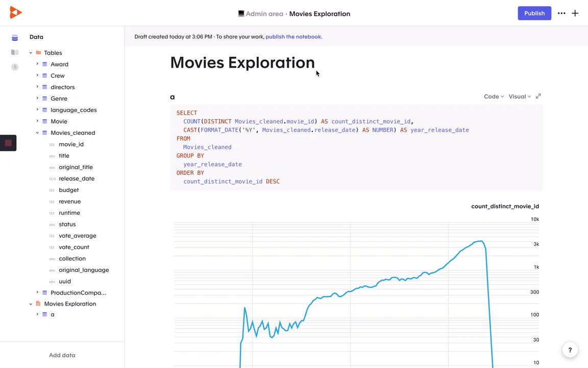Select the original_title column
588x368 pixels.
76,167
